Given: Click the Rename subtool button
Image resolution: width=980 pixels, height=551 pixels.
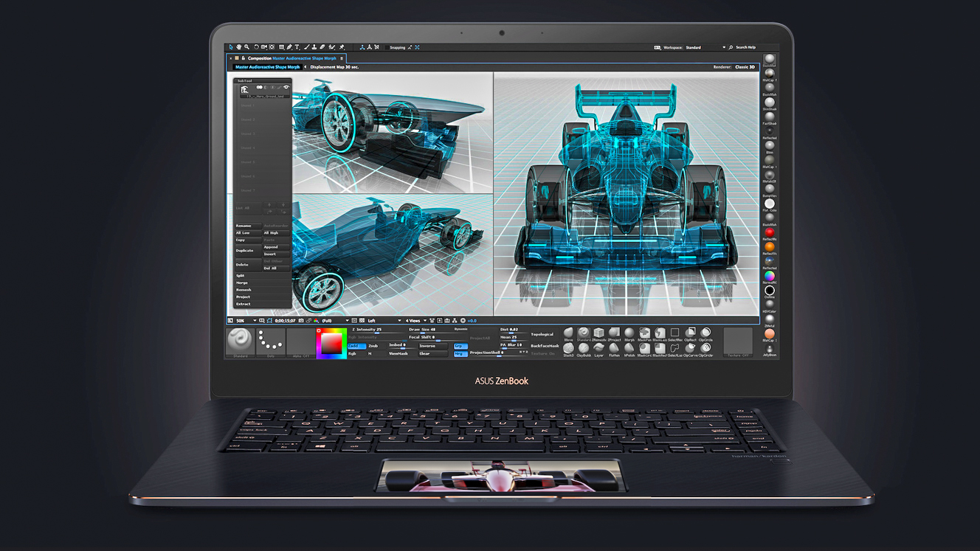Looking at the screenshot, I should coord(247,226).
